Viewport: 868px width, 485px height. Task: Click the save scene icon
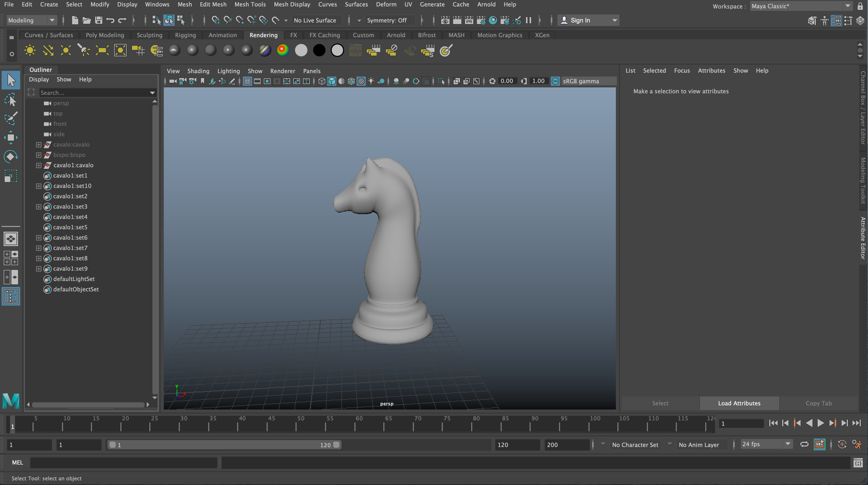(98, 20)
